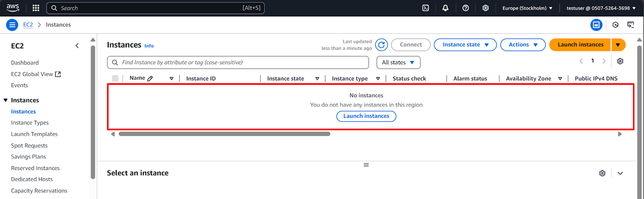Click the horizontal table scrollbar thumb
This screenshot has width=644, height=199.
(224, 134)
